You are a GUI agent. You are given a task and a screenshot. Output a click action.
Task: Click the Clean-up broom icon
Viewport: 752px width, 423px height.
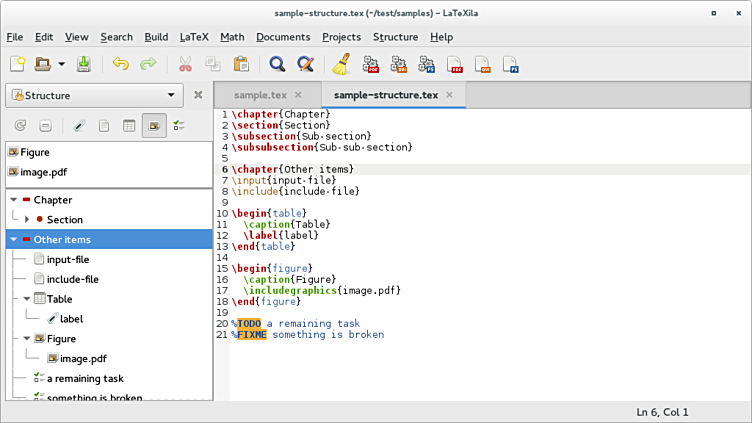point(340,64)
